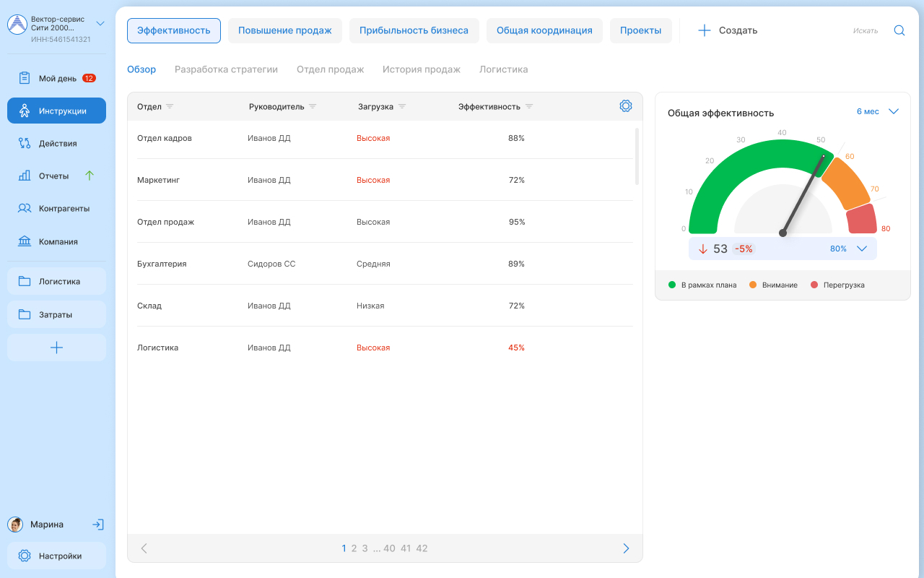Screen dimensions: 924x578
Task: Open the Отдел продаж subtab
Action: tap(331, 69)
